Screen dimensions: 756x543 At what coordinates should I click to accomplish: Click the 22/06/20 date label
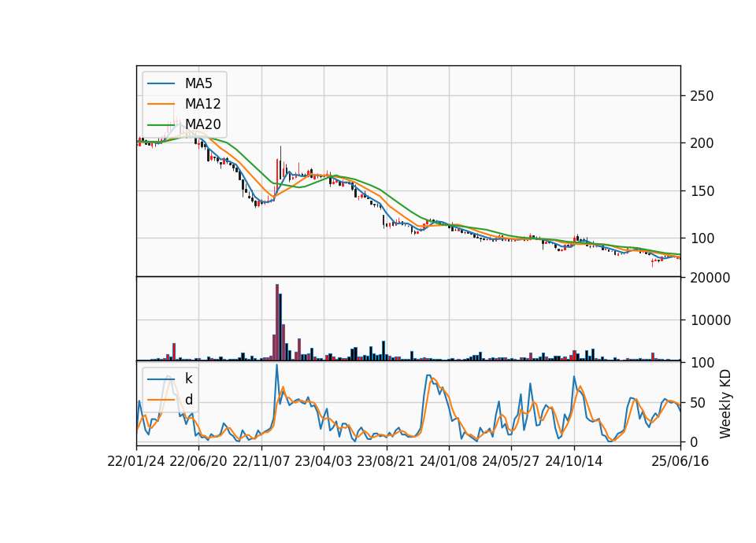coord(198,462)
